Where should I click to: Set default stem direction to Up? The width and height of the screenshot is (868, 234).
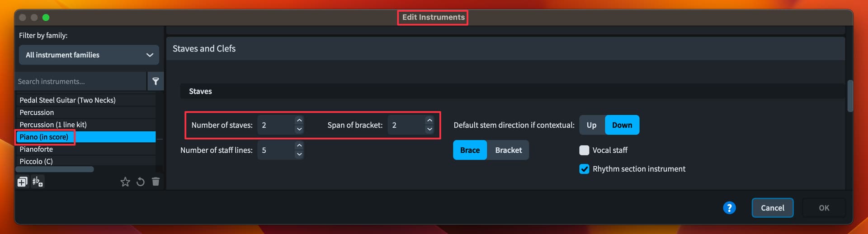tap(592, 125)
